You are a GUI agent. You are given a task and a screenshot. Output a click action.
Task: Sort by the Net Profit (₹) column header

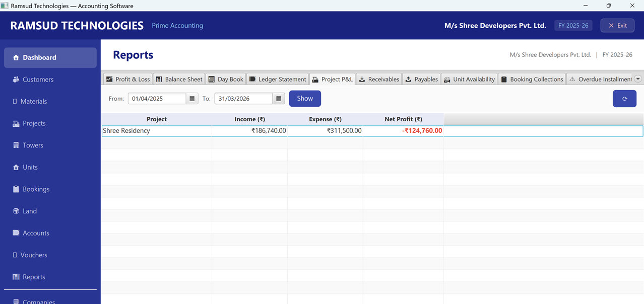pos(403,119)
